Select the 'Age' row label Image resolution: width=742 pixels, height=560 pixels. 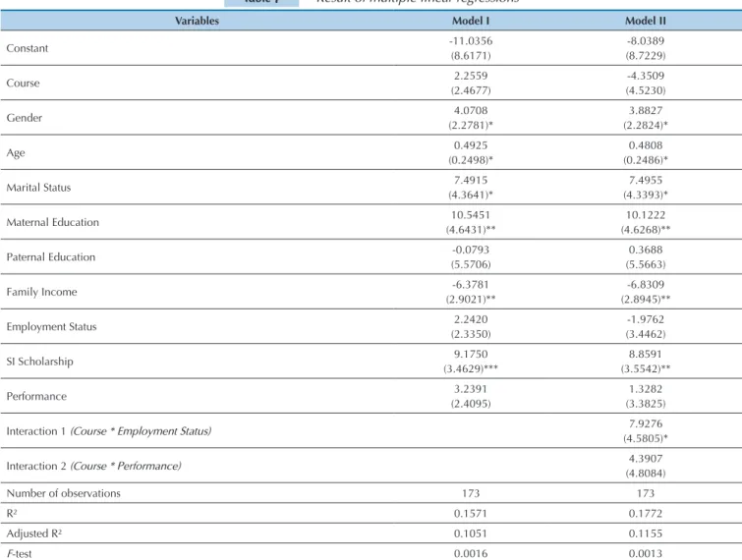[16, 153]
